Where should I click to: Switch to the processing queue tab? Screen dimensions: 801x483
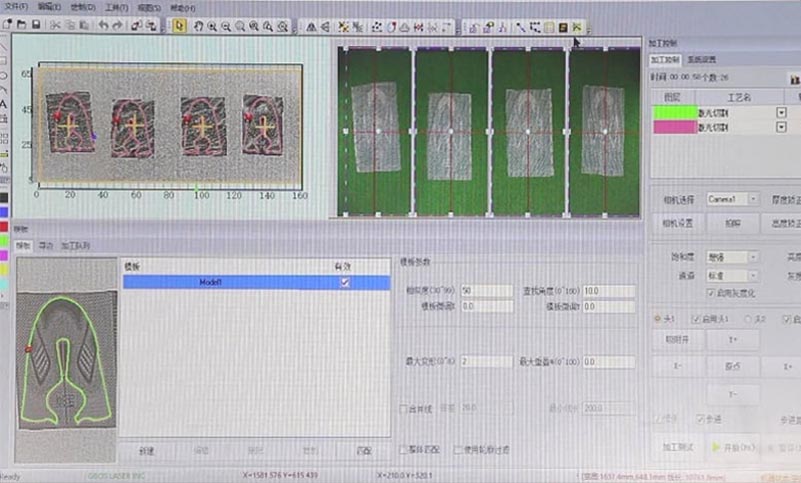pos(76,245)
